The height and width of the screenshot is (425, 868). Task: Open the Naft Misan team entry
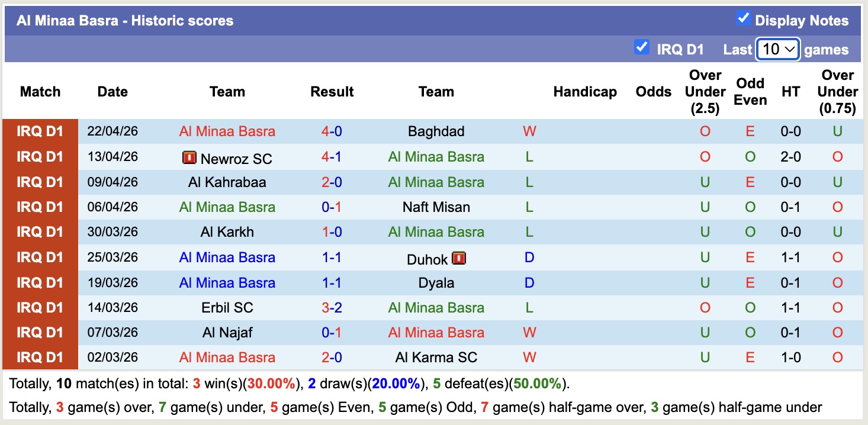pos(436,207)
